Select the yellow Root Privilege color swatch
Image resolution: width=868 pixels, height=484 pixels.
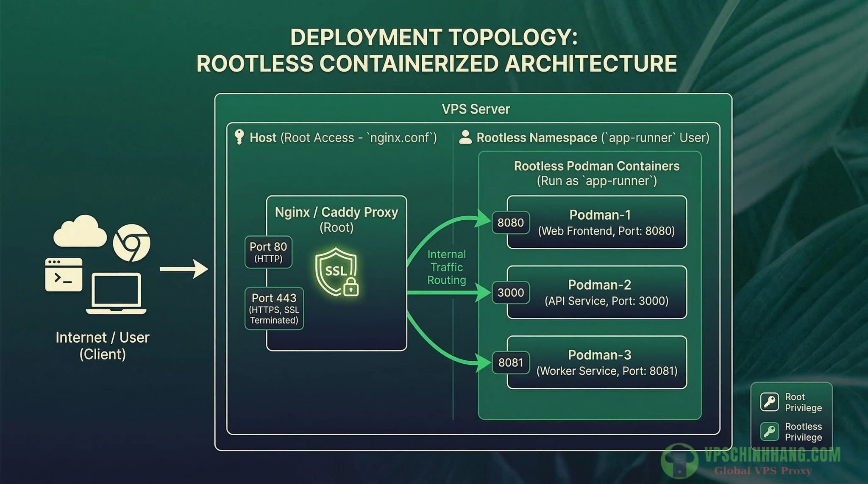(x=769, y=401)
